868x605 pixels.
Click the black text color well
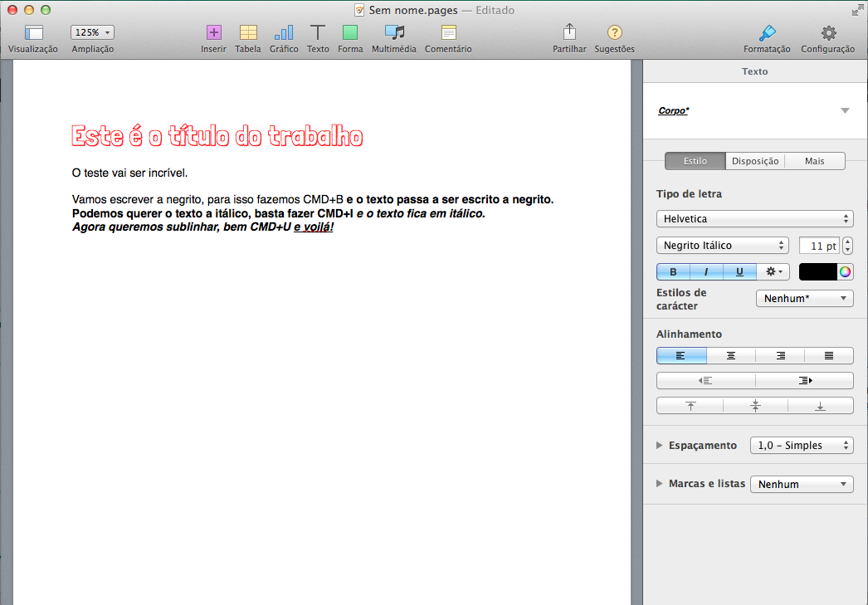coord(818,271)
